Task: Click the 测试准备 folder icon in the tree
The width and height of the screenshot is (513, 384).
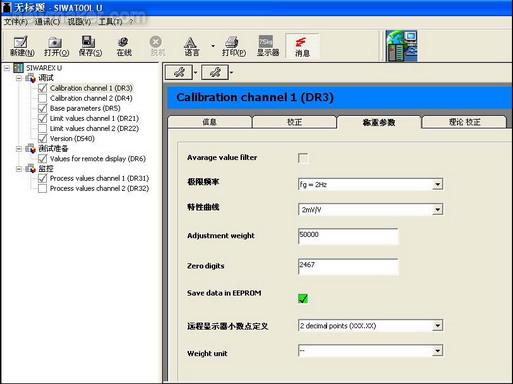Action: (x=31, y=149)
